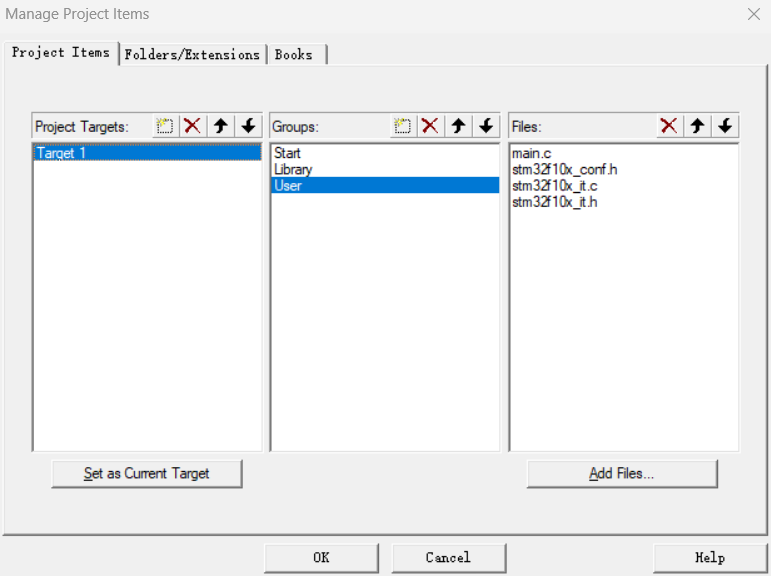Viewport: 771px width, 576px height.
Task: Open the Folders/Extensions tab
Action: tap(192, 55)
